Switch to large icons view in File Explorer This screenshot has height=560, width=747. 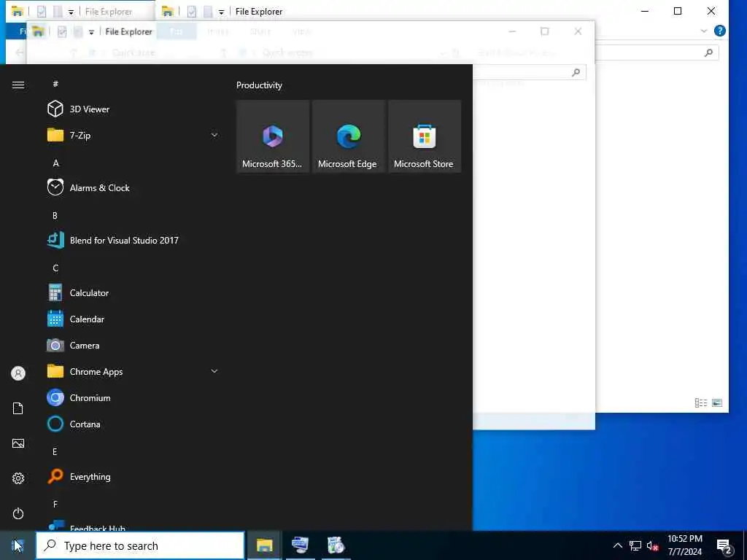point(717,402)
